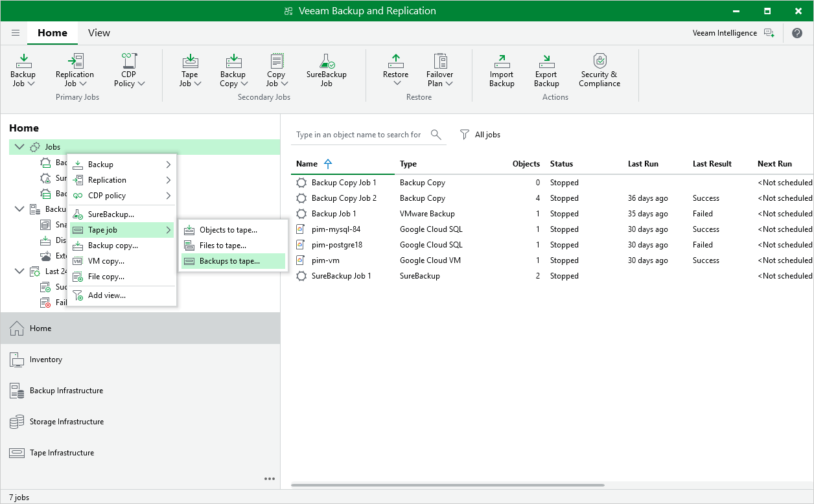Click the All jobs filter
Screen dimensions: 814x504
pos(481,135)
